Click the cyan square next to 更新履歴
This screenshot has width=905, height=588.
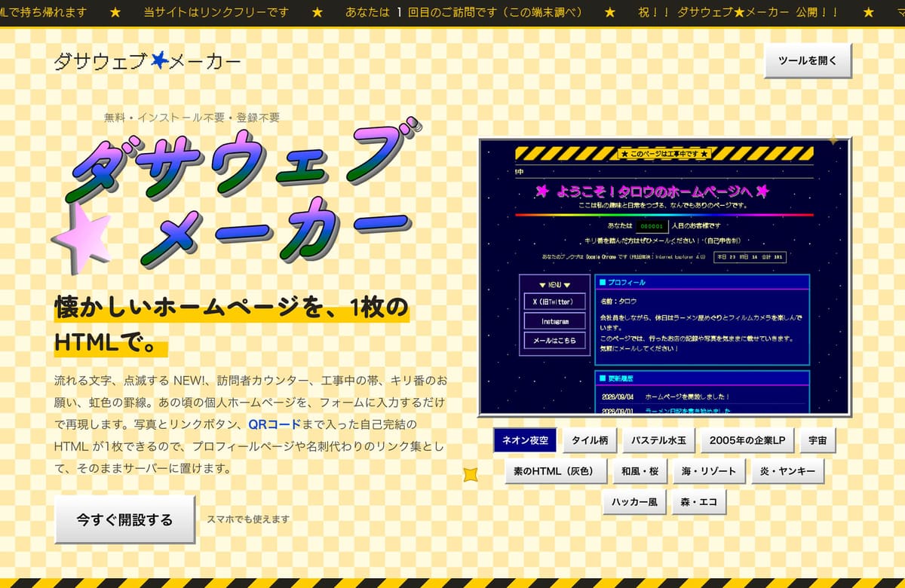603,378
